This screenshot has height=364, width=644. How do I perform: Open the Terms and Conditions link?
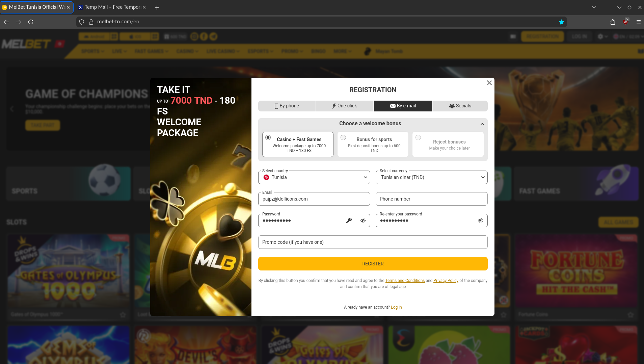(x=405, y=281)
